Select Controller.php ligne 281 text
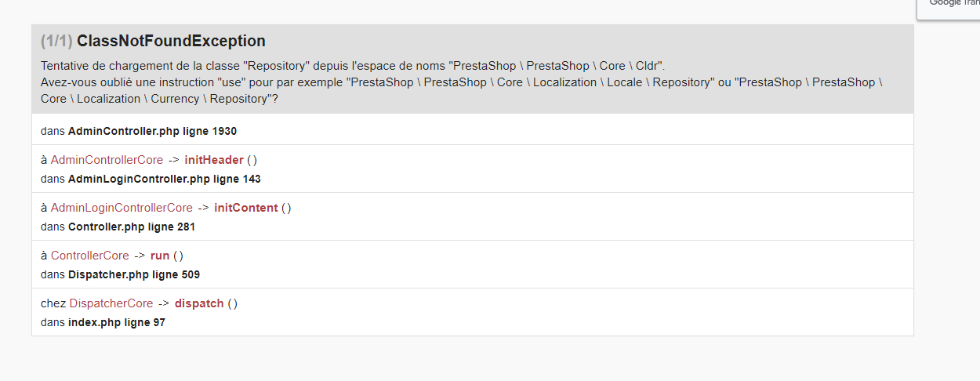The image size is (980, 381). click(x=132, y=227)
